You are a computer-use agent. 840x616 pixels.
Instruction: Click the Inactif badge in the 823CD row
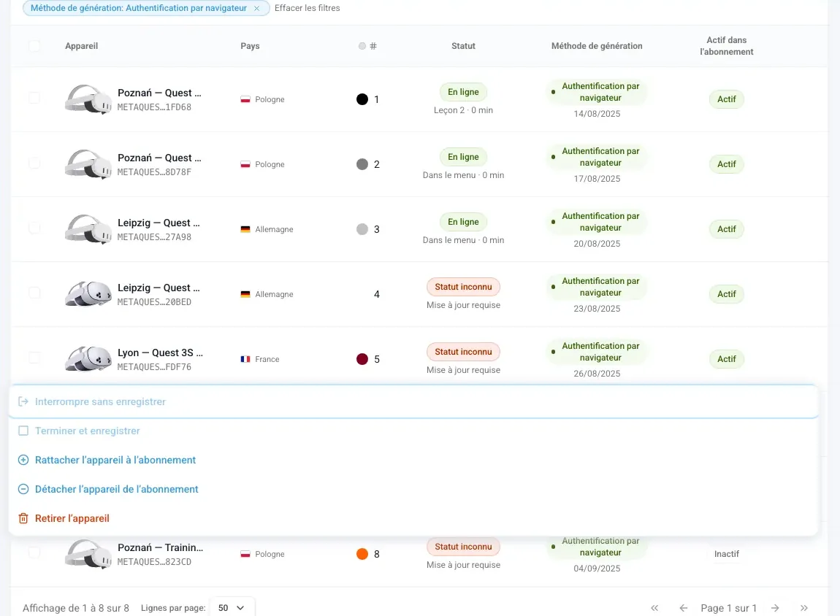pos(727,554)
